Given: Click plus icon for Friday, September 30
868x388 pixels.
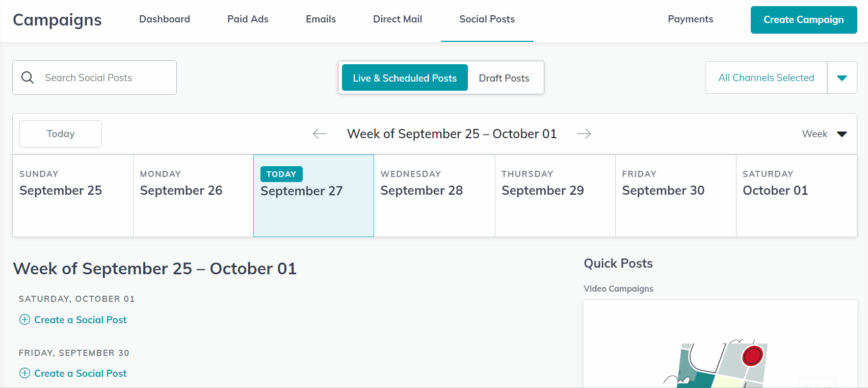Looking at the screenshot, I should [x=24, y=373].
